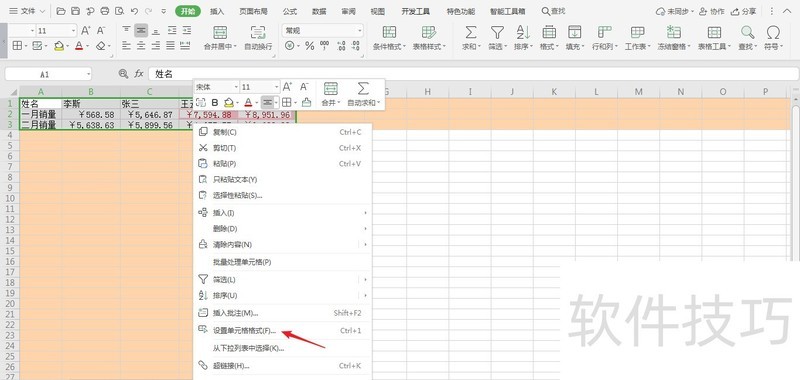
Task: Click the Search (查找) box in title bar
Action: click(553, 11)
